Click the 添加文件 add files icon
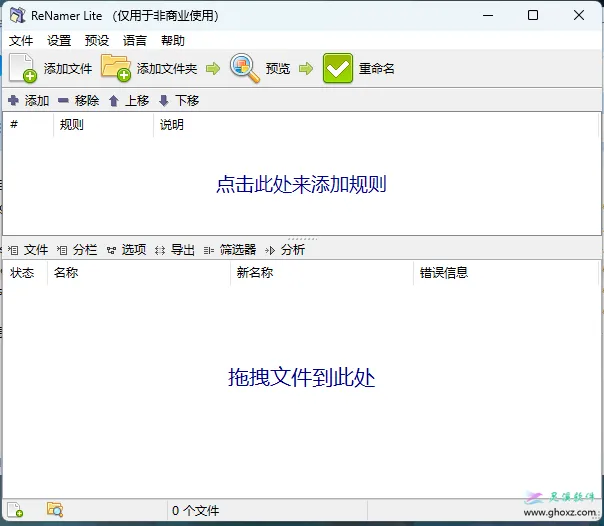604x526 pixels. 23,69
